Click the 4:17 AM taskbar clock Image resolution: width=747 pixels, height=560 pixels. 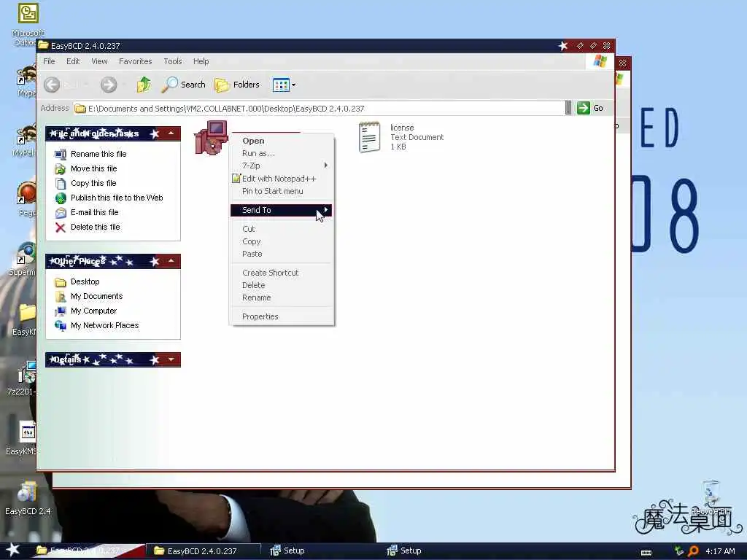coord(720,551)
